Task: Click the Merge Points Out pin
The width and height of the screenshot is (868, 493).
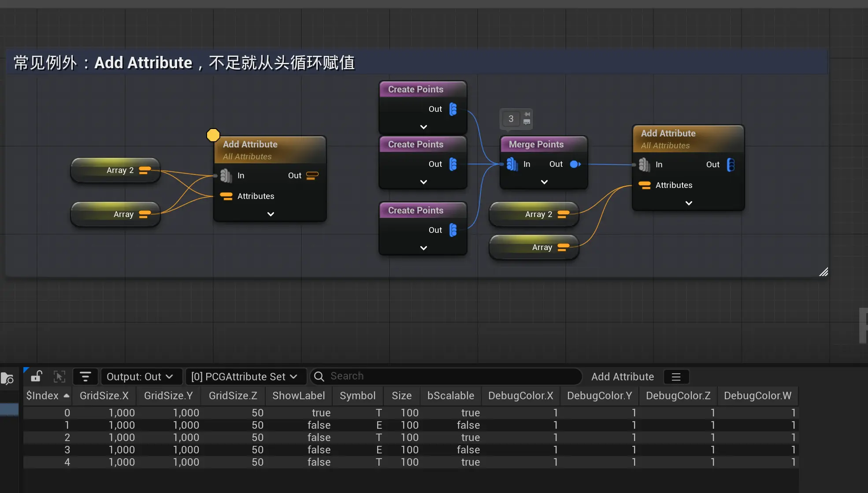Action: click(x=575, y=164)
